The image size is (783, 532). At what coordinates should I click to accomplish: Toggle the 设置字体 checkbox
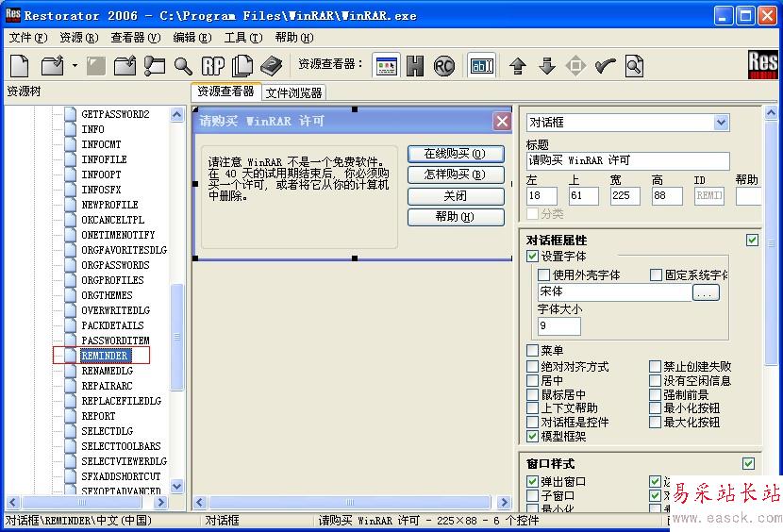click(x=532, y=257)
